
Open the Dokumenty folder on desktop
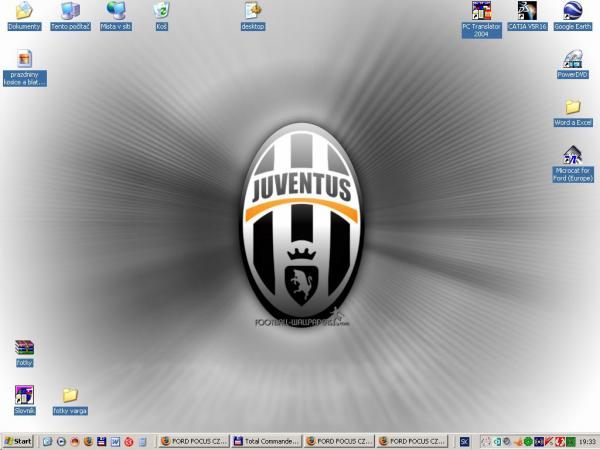[23, 12]
